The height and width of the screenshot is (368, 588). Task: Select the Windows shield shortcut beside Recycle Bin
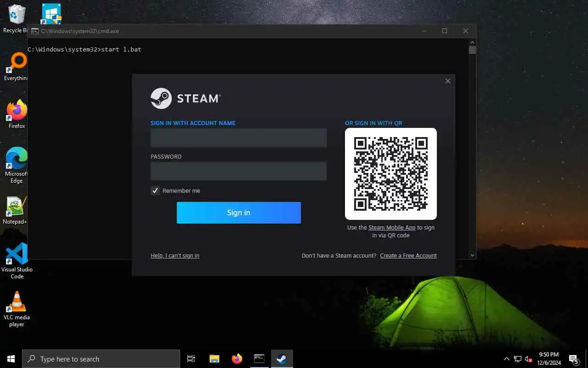point(51,14)
